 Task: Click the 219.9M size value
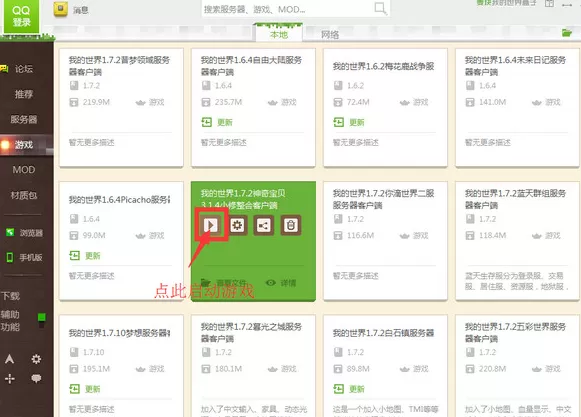pyautogui.click(x=96, y=102)
